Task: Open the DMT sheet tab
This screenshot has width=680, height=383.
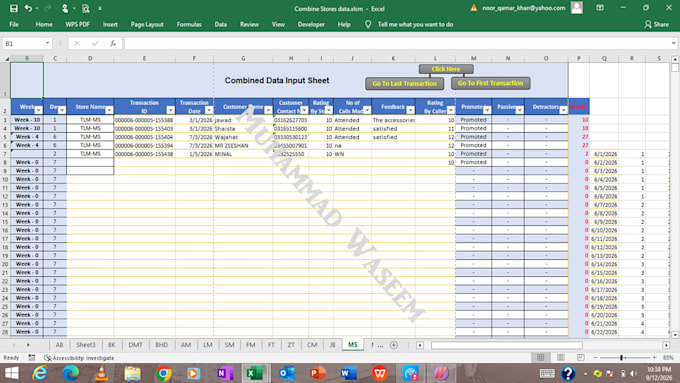Action: click(x=135, y=345)
